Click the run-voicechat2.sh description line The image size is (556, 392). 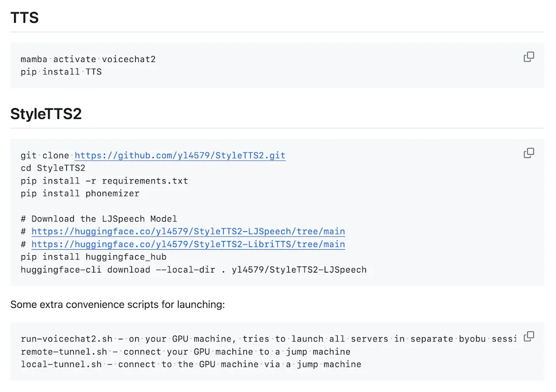pyautogui.click(x=268, y=339)
